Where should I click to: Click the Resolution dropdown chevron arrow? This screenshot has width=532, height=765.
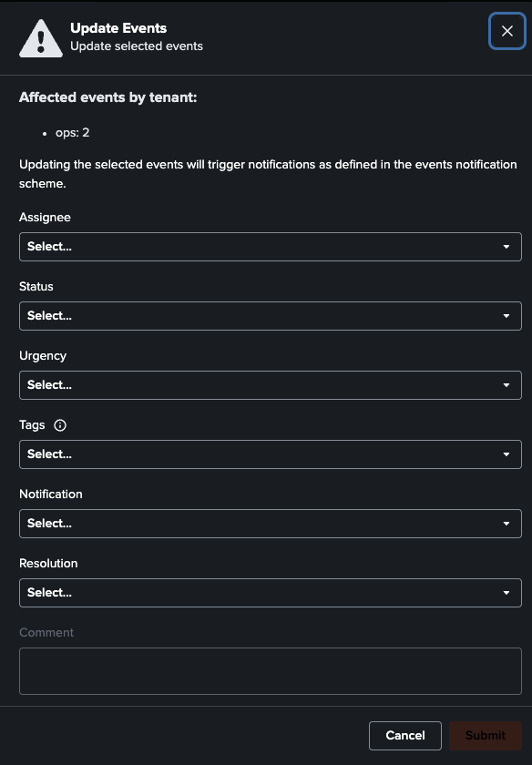click(x=506, y=592)
